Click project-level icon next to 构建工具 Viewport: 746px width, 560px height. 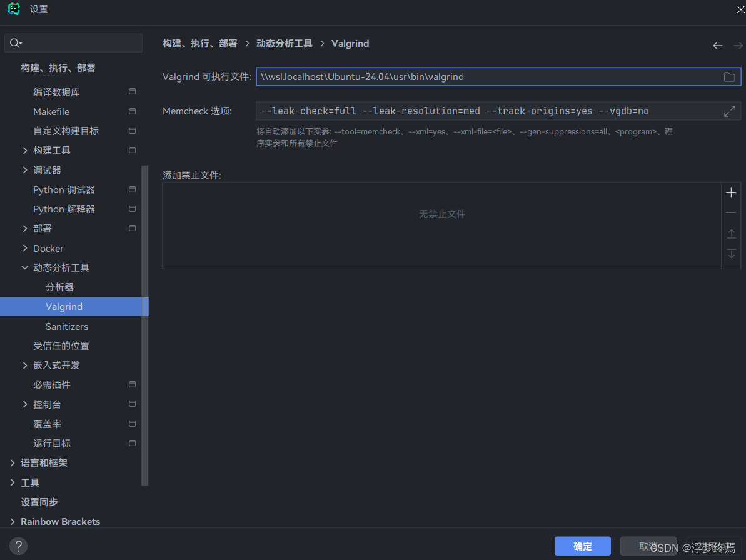(x=133, y=150)
